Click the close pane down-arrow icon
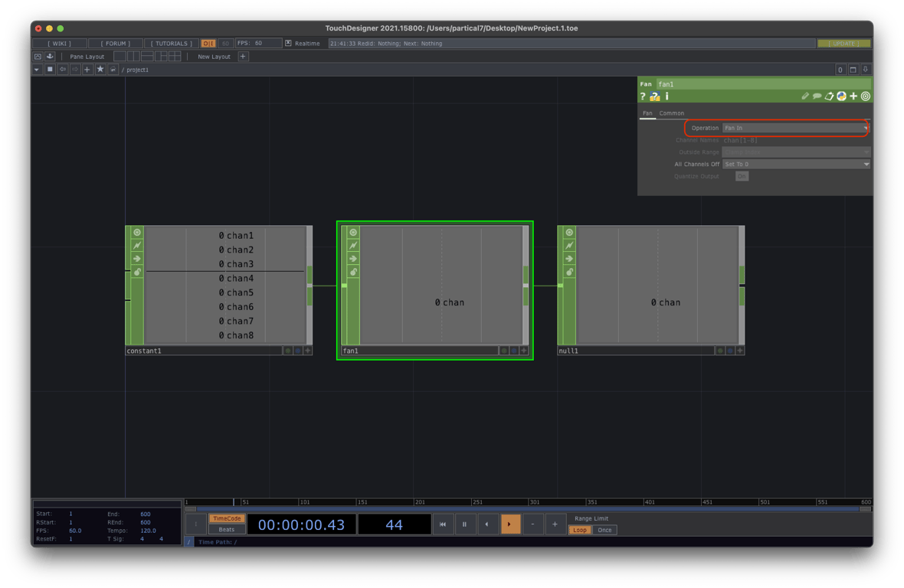 click(x=866, y=70)
